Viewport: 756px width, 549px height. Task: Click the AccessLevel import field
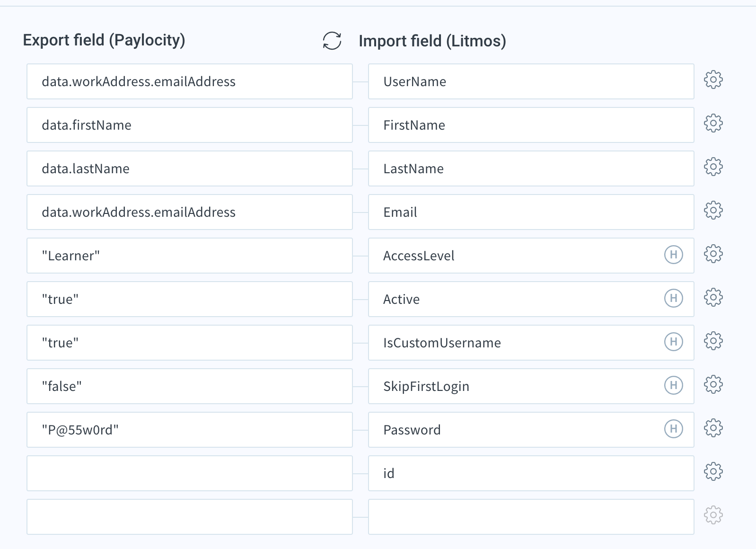531,256
